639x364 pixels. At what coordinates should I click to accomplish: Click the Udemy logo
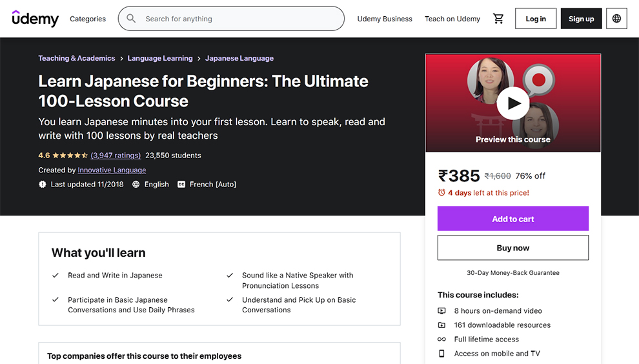(35, 18)
